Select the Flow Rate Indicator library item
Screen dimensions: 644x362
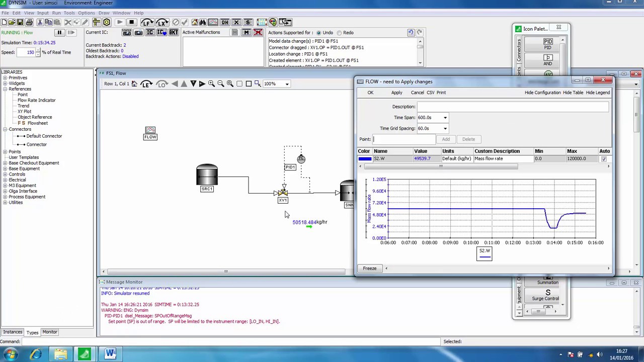[x=36, y=100]
